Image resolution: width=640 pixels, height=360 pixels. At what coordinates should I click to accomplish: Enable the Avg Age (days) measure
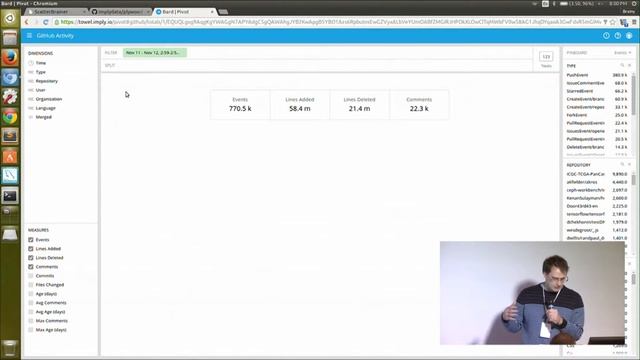[31, 311]
